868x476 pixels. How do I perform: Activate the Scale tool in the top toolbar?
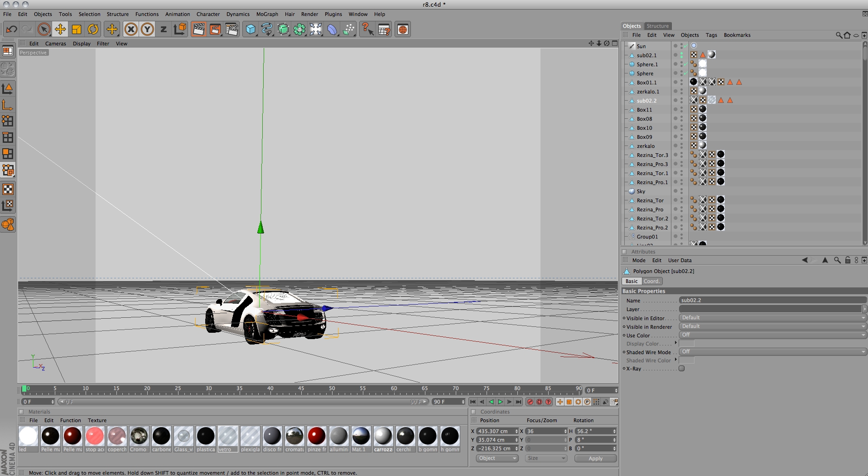coord(77,29)
